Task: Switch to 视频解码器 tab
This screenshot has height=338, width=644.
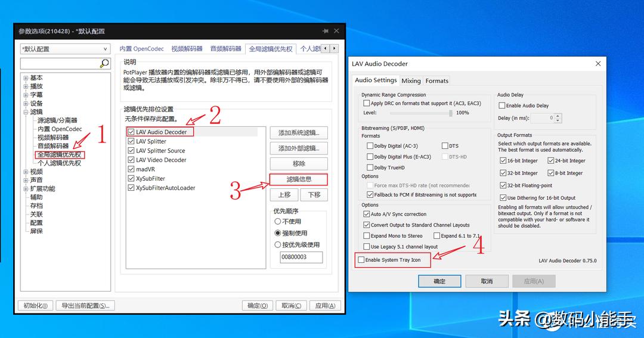Action: coord(187,48)
